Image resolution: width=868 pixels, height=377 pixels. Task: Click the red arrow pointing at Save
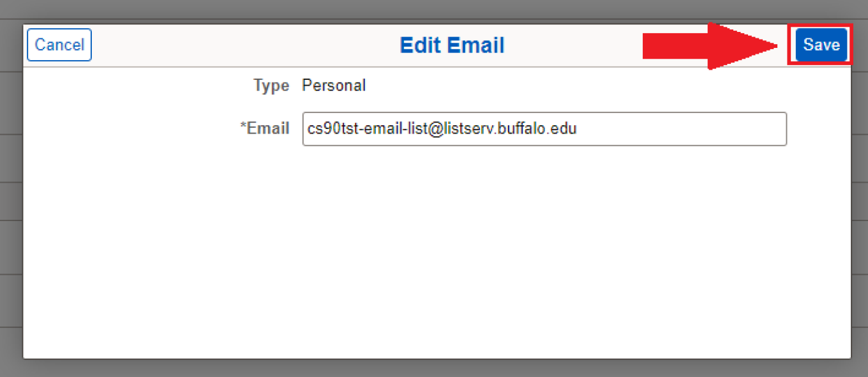click(708, 45)
